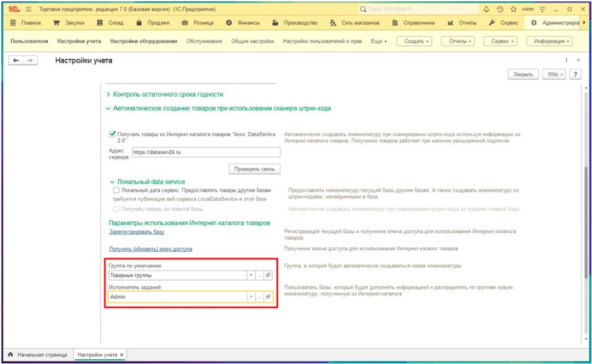Open Настройки пользователей и прав link
Viewport: 592px width, 364px height.
pyautogui.click(x=322, y=41)
